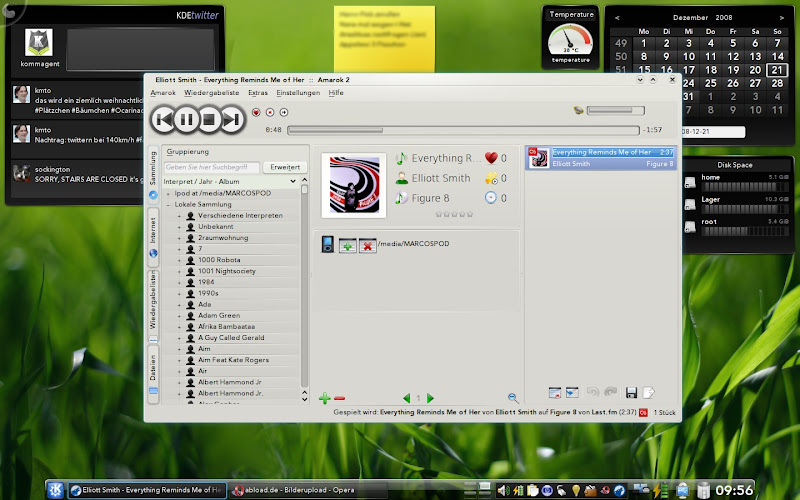Click the Erweitert button
Screen dimensions: 800x500
coord(285,167)
